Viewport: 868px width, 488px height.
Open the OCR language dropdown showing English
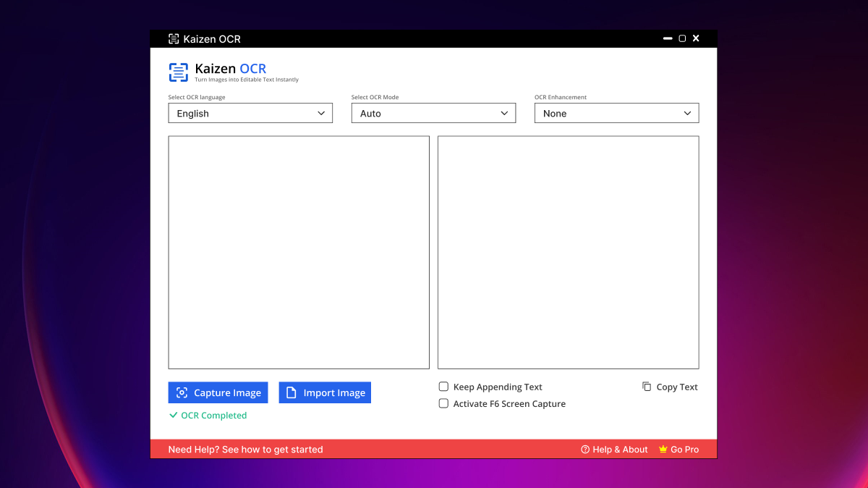(x=250, y=114)
